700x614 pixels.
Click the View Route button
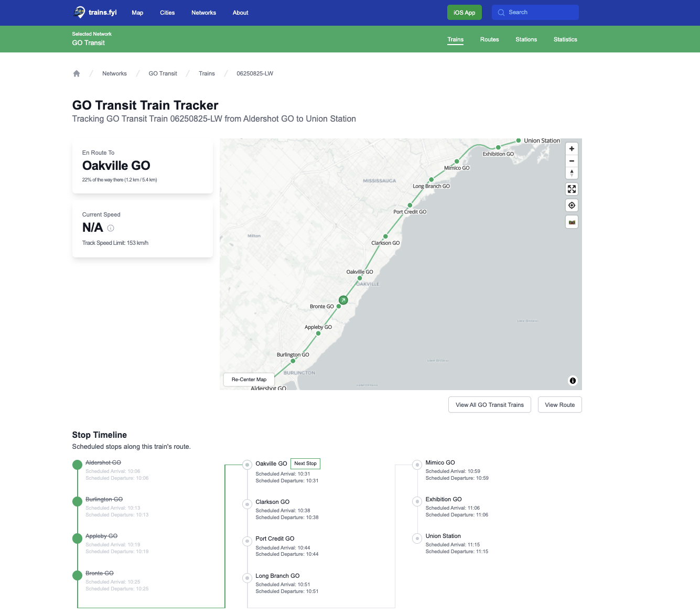[559, 405]
